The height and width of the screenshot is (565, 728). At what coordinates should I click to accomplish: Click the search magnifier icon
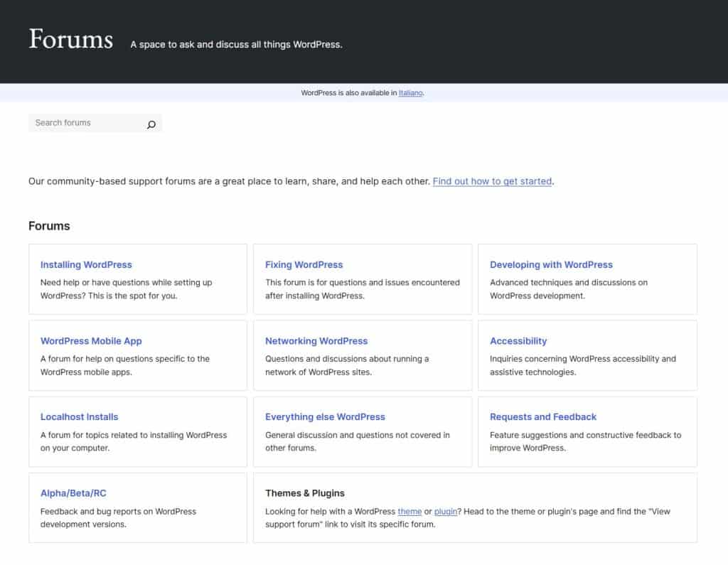pyautogui.click(x=151, y=124)
